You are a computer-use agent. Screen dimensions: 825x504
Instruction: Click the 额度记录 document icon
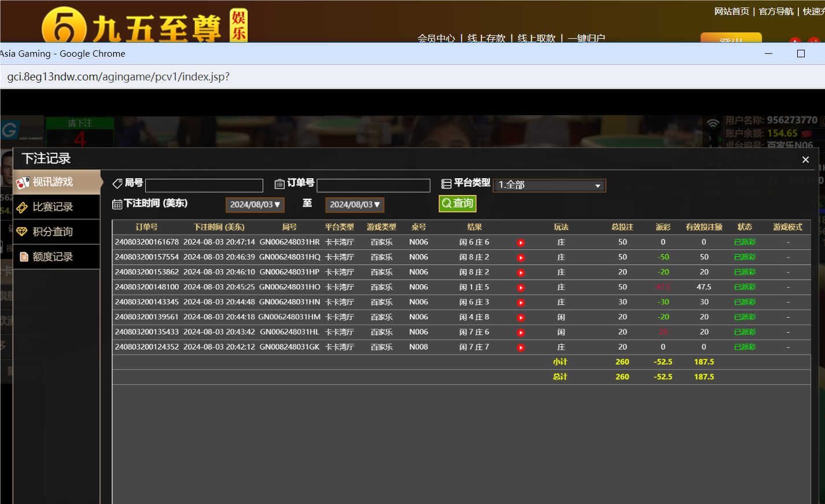click(x=24, y=256)
